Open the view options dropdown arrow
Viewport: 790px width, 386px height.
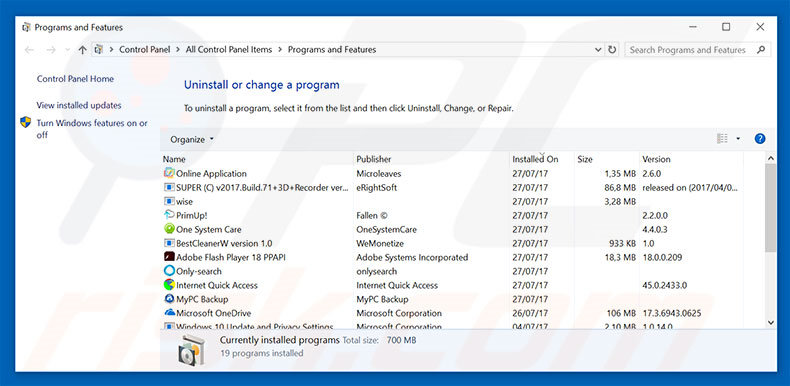pyautogui.click(x=738, y=139)
